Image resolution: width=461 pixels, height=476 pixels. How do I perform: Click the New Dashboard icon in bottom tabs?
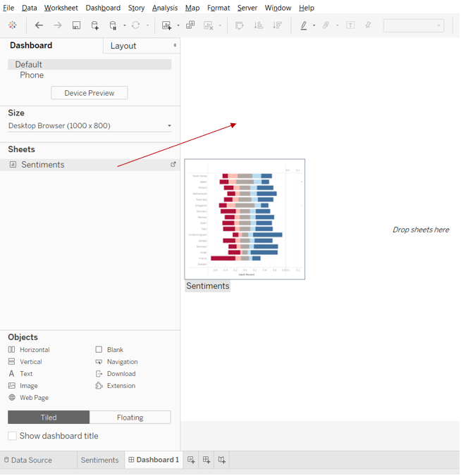(207, 460)
